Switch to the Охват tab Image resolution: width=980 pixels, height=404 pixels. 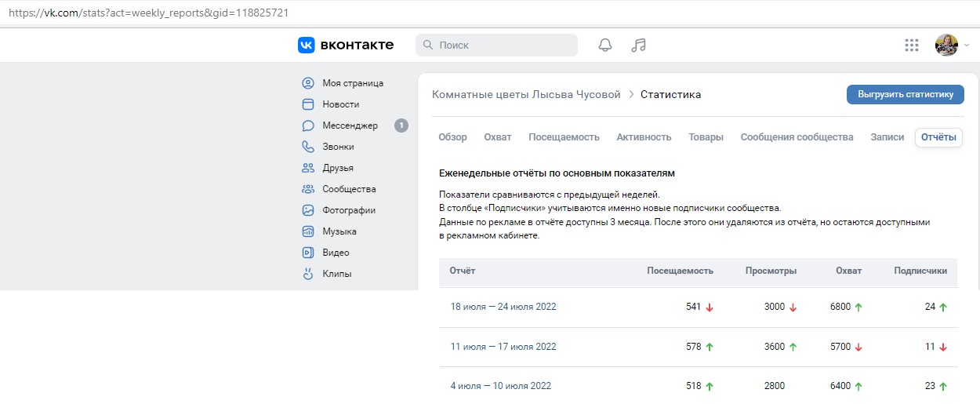coord(498,137)
